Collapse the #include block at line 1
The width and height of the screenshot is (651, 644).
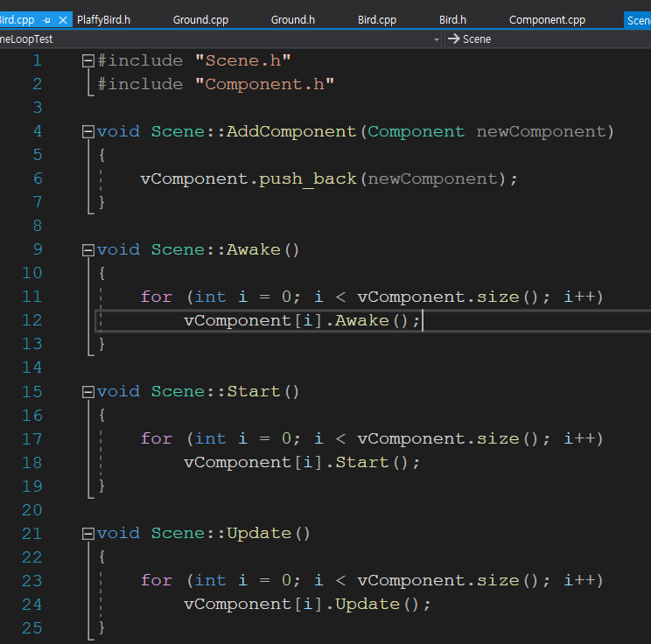(x=87, y=60)
